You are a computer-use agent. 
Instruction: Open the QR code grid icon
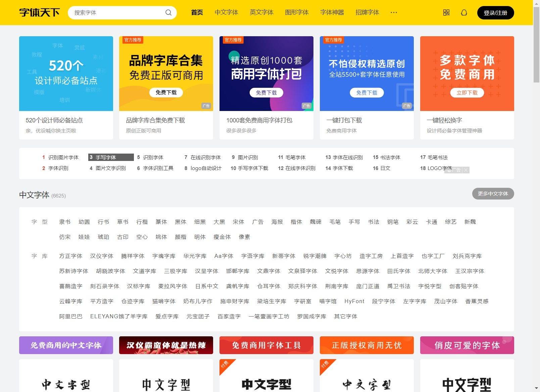446,13
